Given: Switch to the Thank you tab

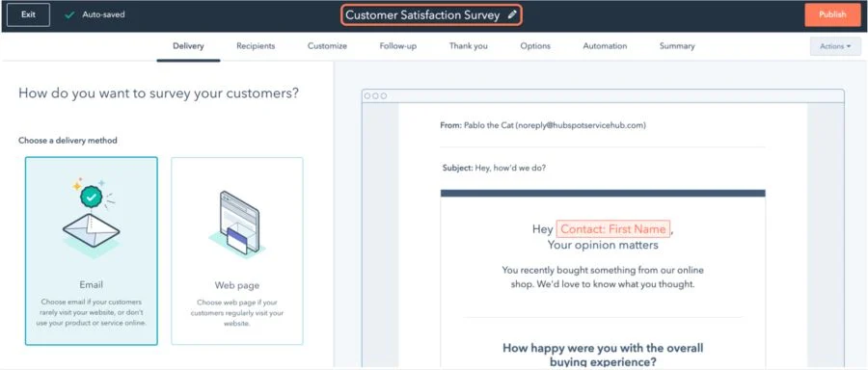Looking at the screenshot, I should point(469,46).
